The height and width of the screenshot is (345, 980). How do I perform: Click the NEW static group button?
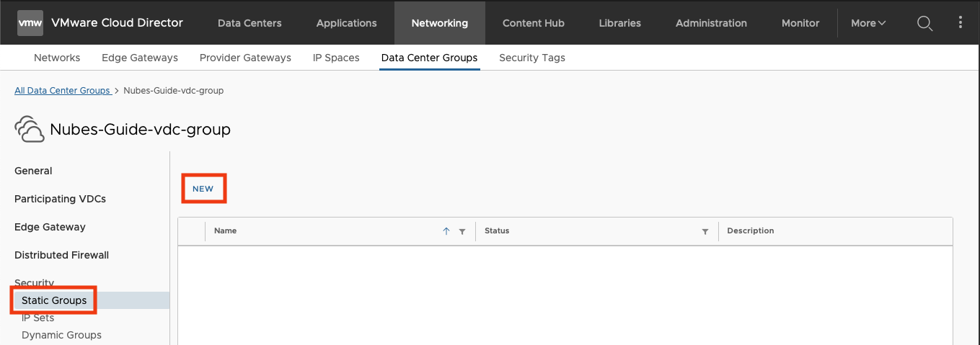[203, 189]
